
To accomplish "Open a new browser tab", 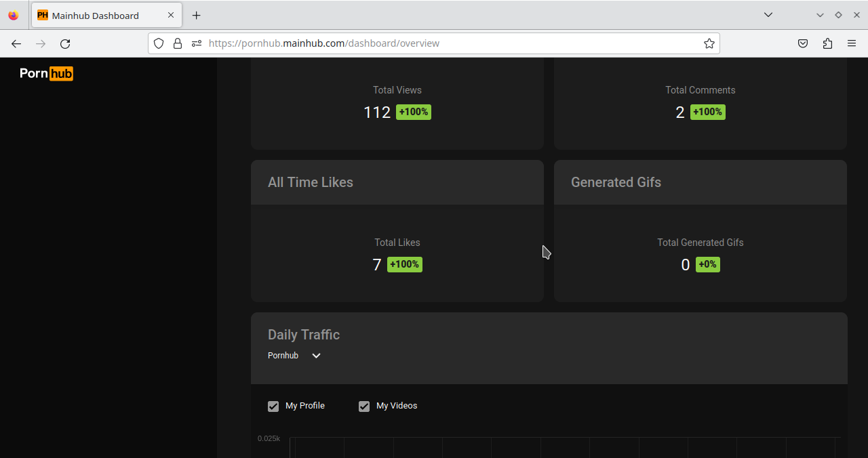I will pyautogui.click(x=196, y=15).
